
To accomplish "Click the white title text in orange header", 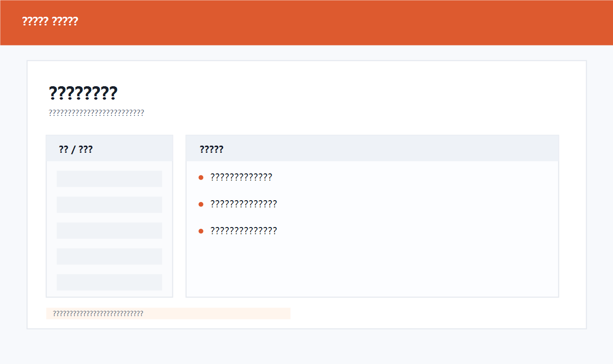I will pyautogui.click(x=50, y=22).
